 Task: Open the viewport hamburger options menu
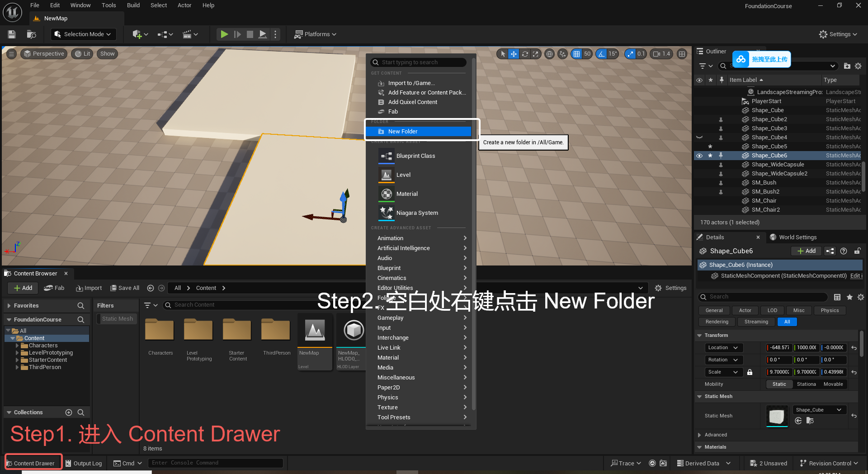[x=12, y=54]
